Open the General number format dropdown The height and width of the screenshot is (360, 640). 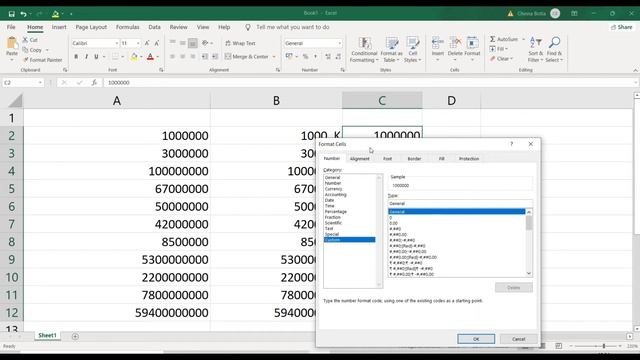[x=339, y=43]
